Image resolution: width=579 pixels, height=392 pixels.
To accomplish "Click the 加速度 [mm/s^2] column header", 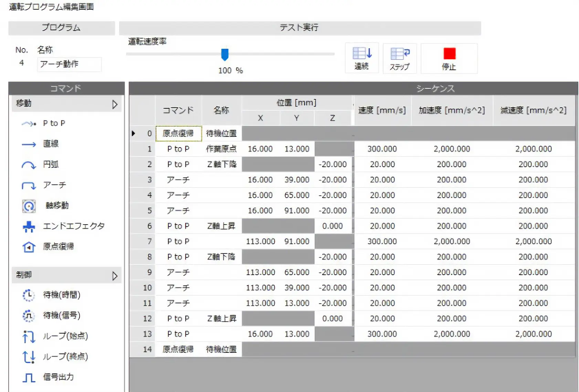I will pos(452,110).
